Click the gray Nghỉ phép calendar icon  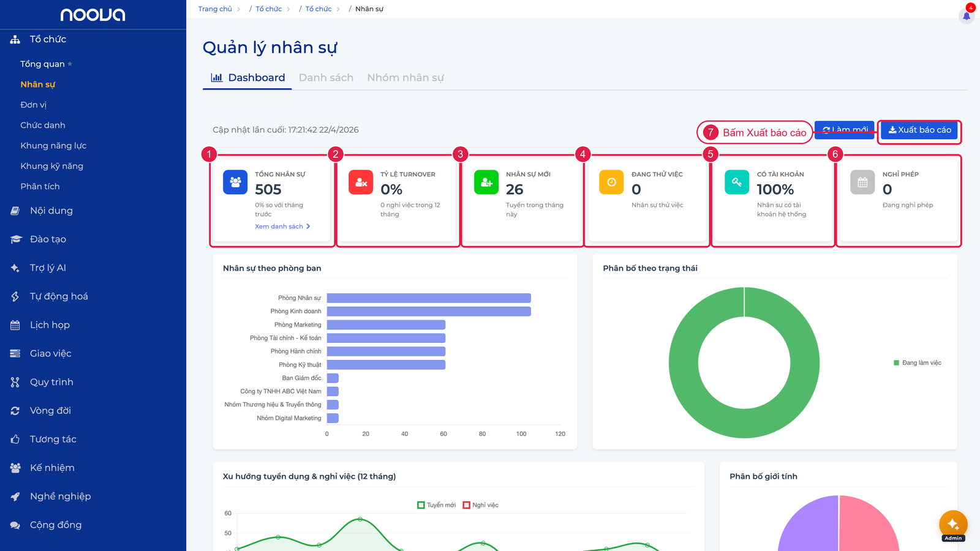coord(862,182)
